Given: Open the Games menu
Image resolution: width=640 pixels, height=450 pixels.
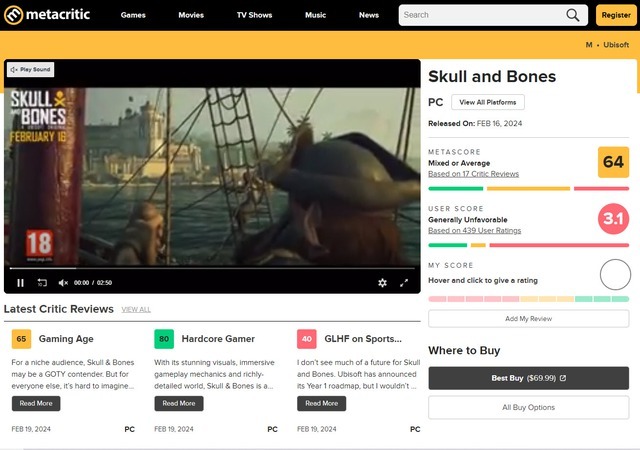Looking at the screenshot, I should pos(133,15).
